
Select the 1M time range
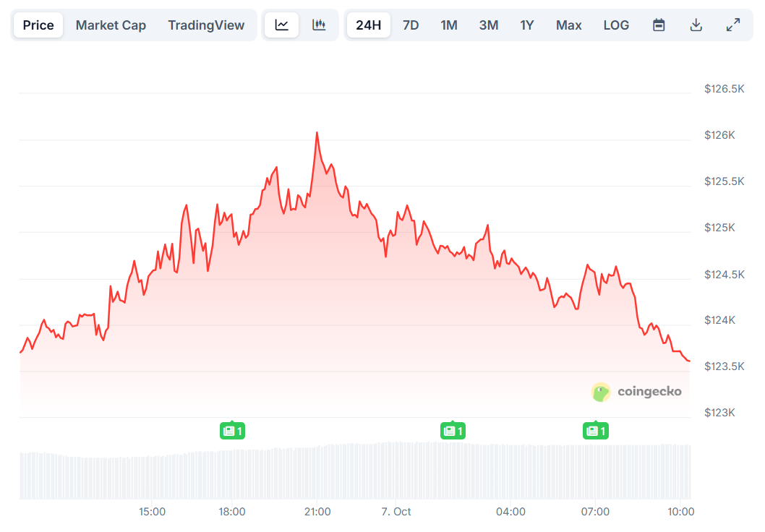(449, 25)
